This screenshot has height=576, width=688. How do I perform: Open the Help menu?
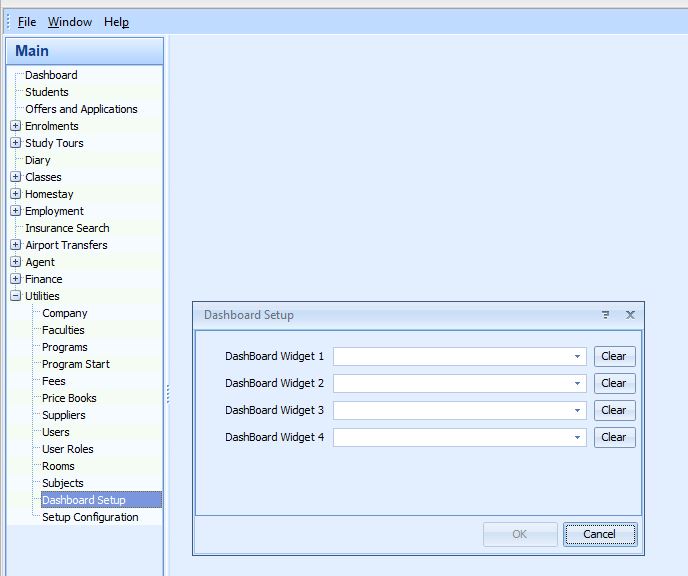click(x=116, y=22)
